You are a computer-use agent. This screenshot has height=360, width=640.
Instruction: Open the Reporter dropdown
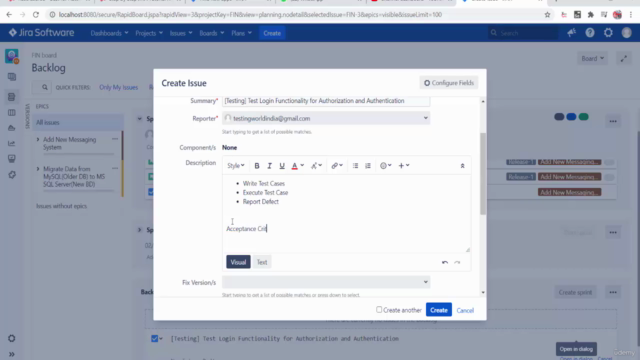coord(326,118)
